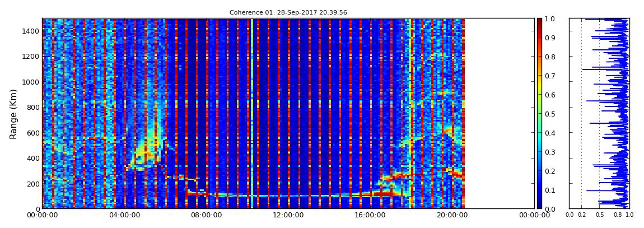Click the 0.5 label under the profile plot
The image size is (644, 228).
pyautogui.click(x=600, y=215)
